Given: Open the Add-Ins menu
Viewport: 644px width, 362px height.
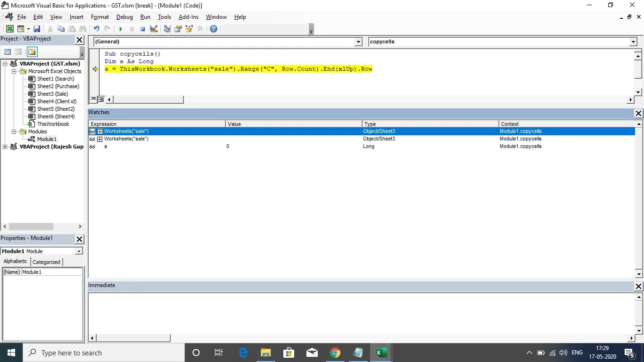Looking at the screenshot, I should 189,16.
